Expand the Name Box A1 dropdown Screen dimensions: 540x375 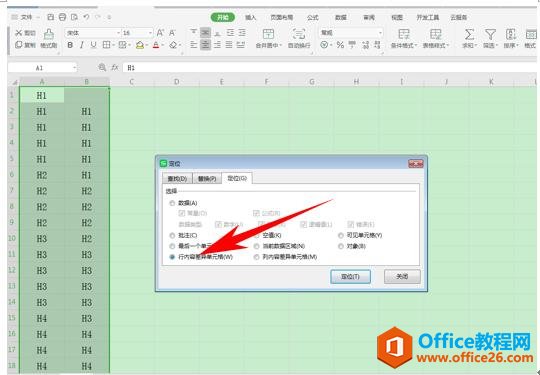[74, 67]
